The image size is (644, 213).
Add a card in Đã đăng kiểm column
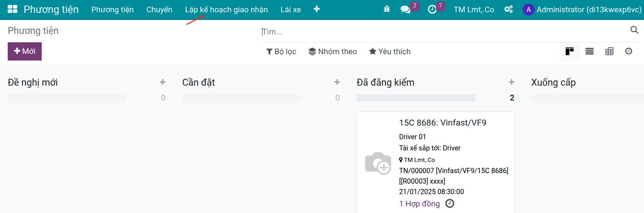(x=512, y=82)
